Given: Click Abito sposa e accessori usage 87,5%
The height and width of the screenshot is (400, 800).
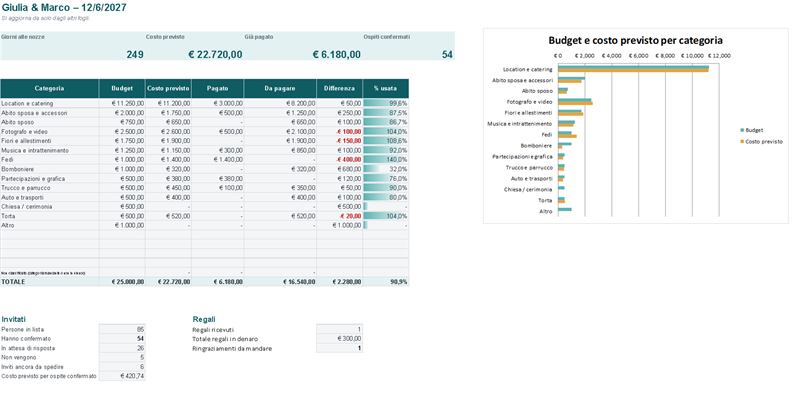Looking at the screenshot, I should tap(386, 113).
